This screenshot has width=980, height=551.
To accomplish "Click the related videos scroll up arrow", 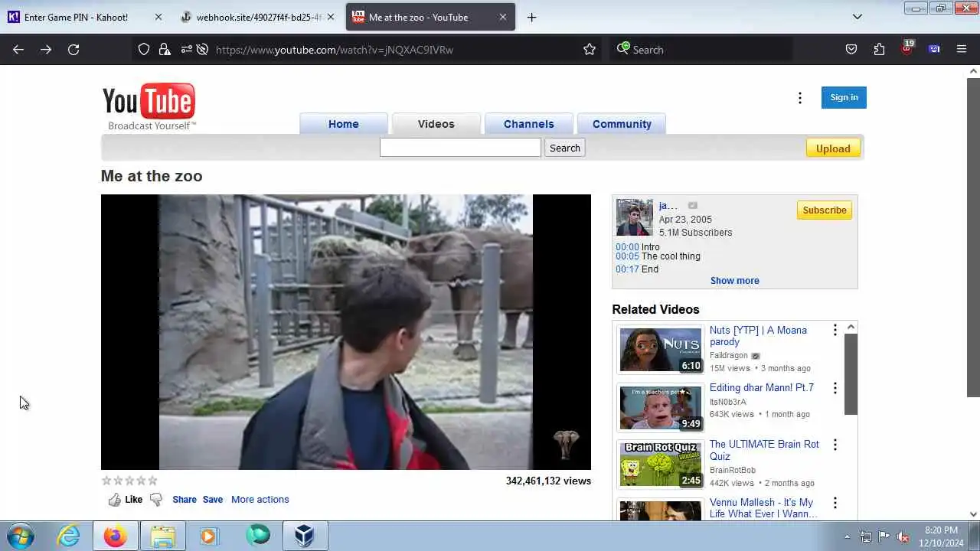I will pos(851,328).
